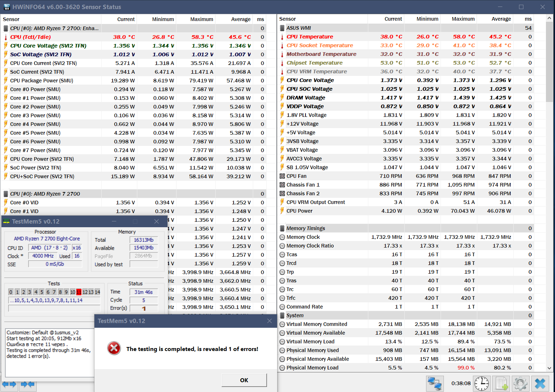This screenshot has height=392, width=555.
Task: Select the Trfc memory timing row
Action: (x=406, y=298)
